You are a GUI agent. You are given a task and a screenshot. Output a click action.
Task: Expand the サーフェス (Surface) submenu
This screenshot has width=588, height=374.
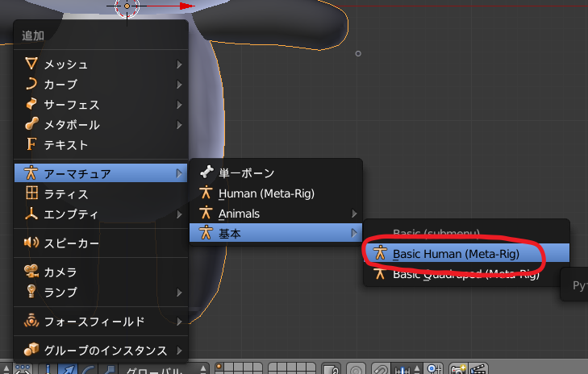pyautogui.click(x=101, y=105)
